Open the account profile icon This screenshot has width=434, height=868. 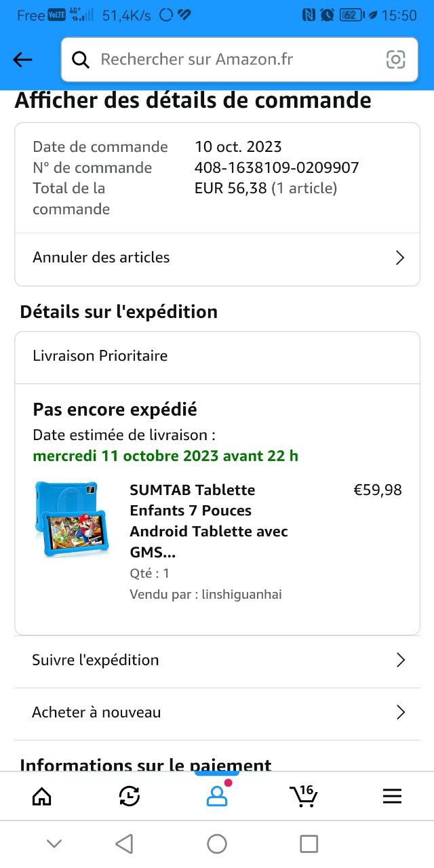[x=217, y=795]
